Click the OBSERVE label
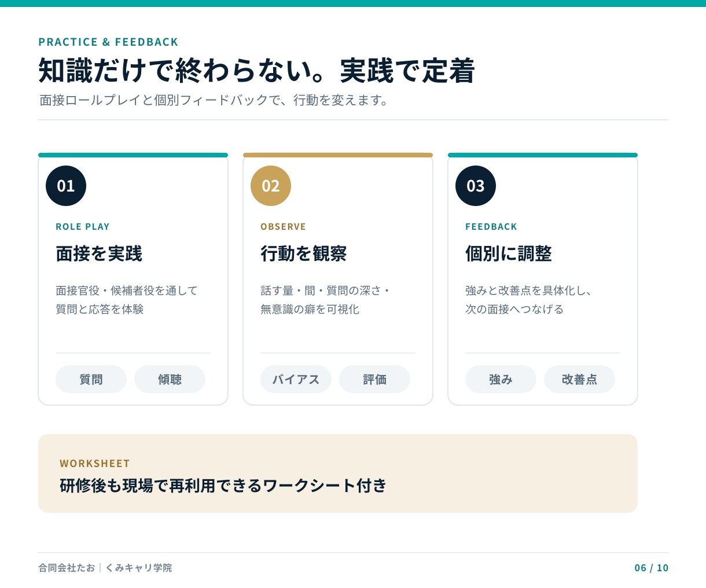706x588 pixels. click(x=283, y=227)
